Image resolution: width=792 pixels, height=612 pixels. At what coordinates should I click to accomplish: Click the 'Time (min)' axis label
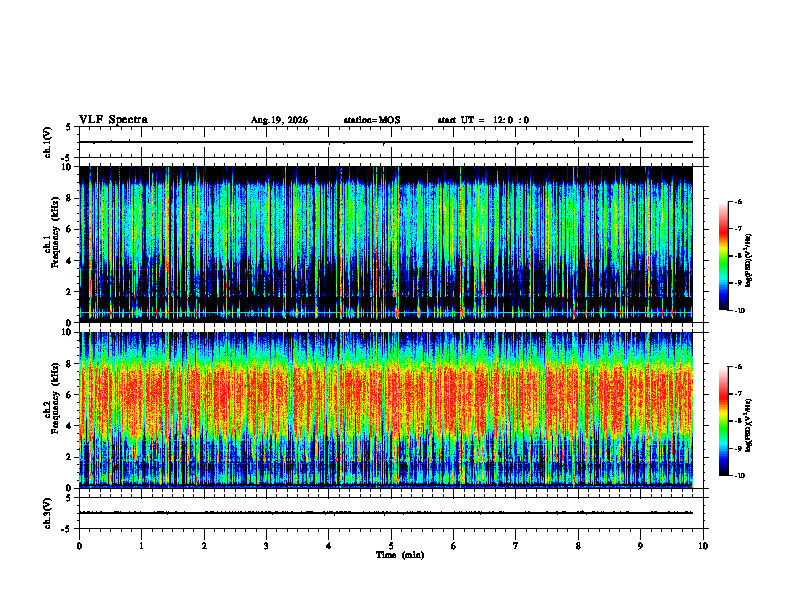(x=400, y=555)
